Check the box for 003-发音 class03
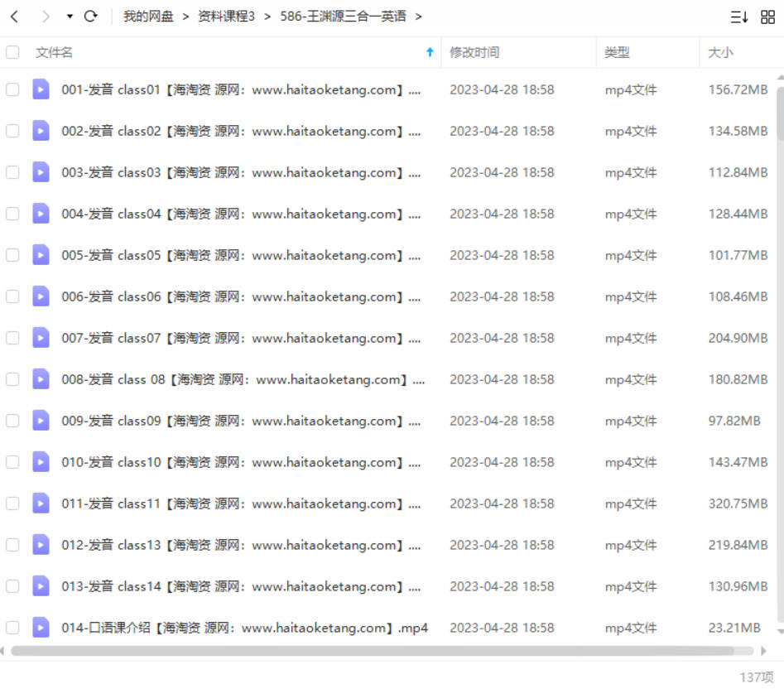 (12, 172)
